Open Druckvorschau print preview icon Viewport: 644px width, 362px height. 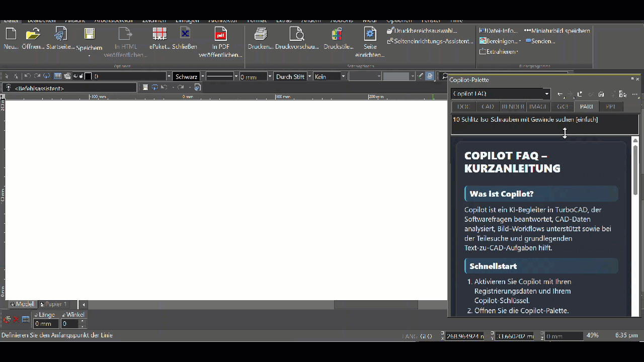click(x=297, y=34)
